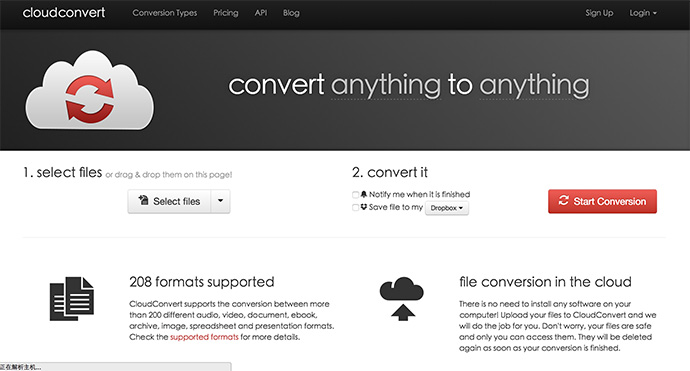Visit the Blog link

[x=291, y=13]
